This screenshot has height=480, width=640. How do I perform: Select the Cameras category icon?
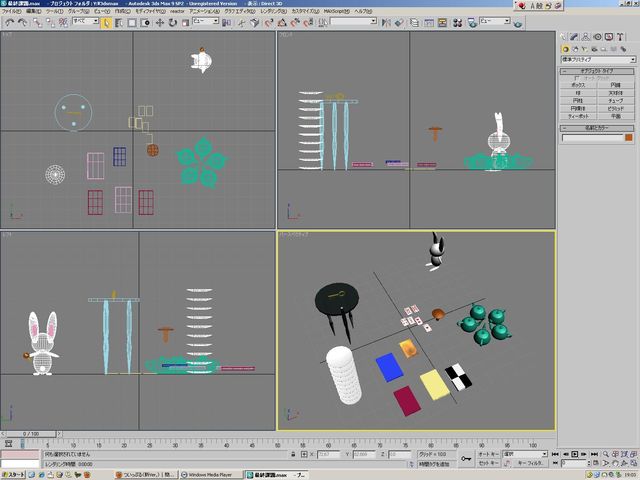pyautogui.click(x=594, y=49)
